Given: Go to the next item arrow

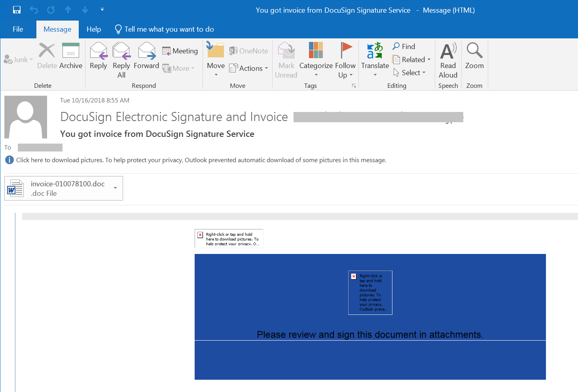Looking at the screenshot, I should click(85, 10).
